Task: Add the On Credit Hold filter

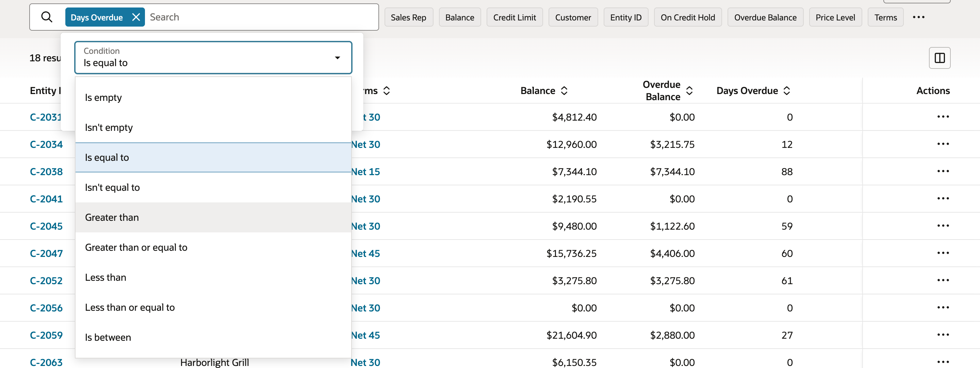Action: coord(688,17)
